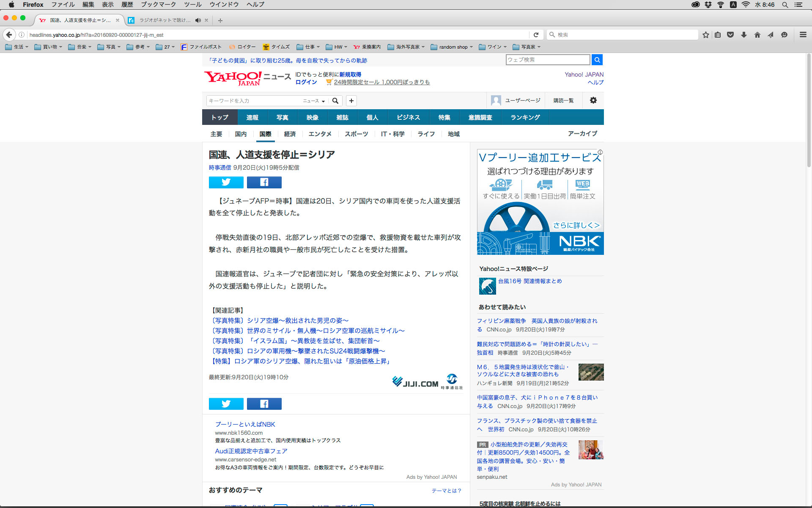Open the ログイン link

306,82
